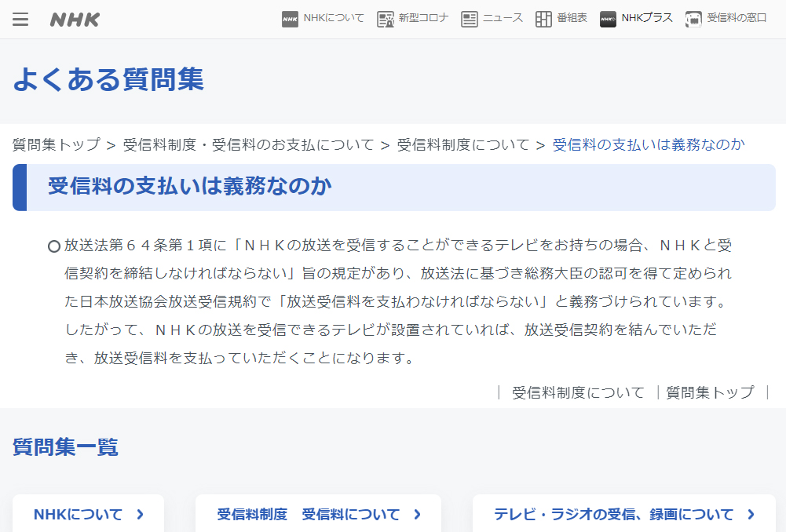Open 受信料の窓口 in top navigation
The width and height of the screenshot is (786, 532).
click(737, 18)
